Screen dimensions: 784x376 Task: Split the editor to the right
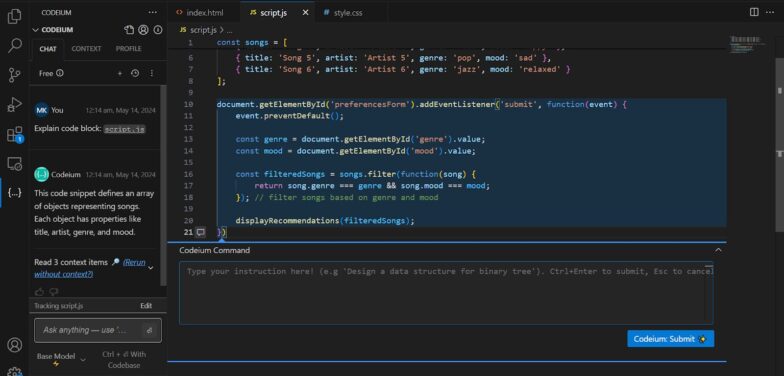[x=754, y=12]
